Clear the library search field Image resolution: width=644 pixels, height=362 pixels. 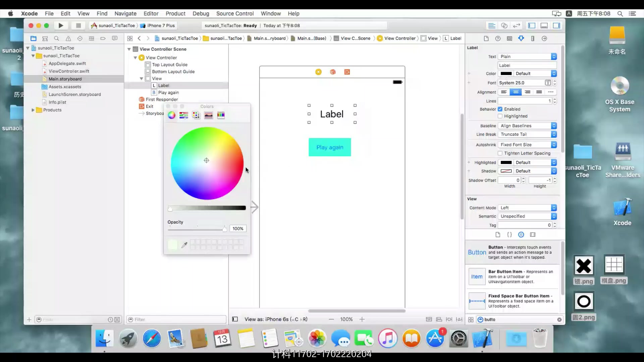pyautogui.click(x=559, y=320)
